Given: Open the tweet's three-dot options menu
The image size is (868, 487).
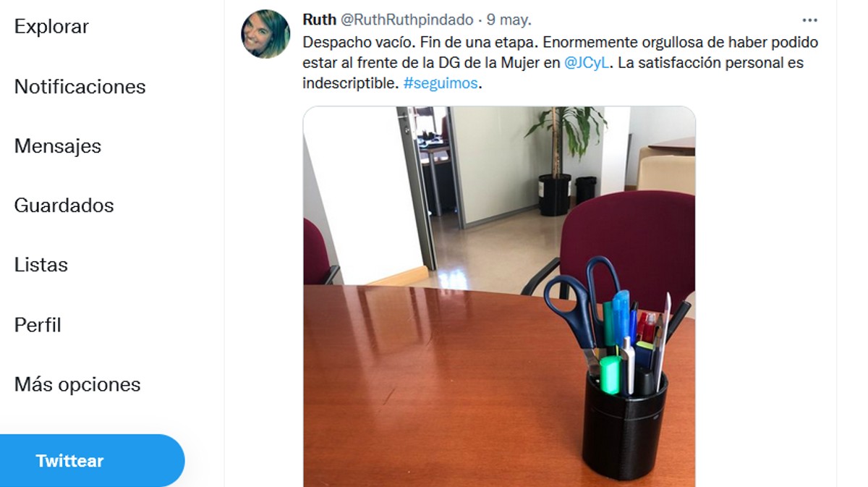Looking at the screenshot, I should (x=809, y=20).
